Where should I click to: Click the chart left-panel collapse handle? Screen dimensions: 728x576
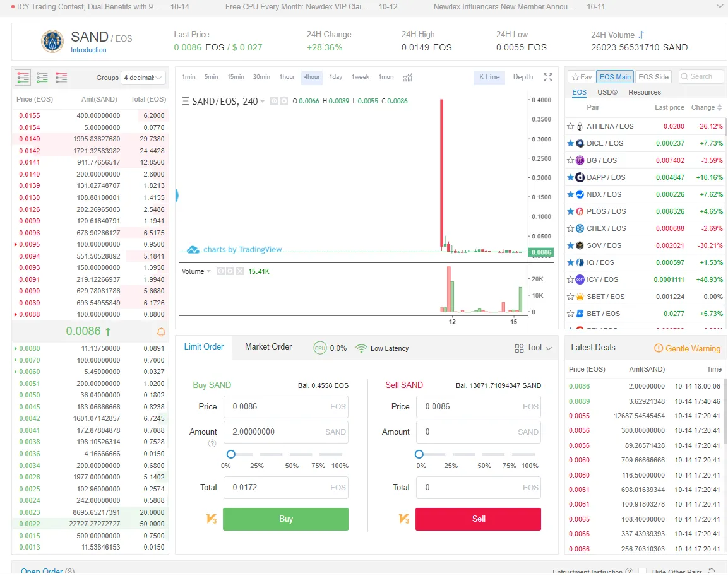tap(177, 195)
